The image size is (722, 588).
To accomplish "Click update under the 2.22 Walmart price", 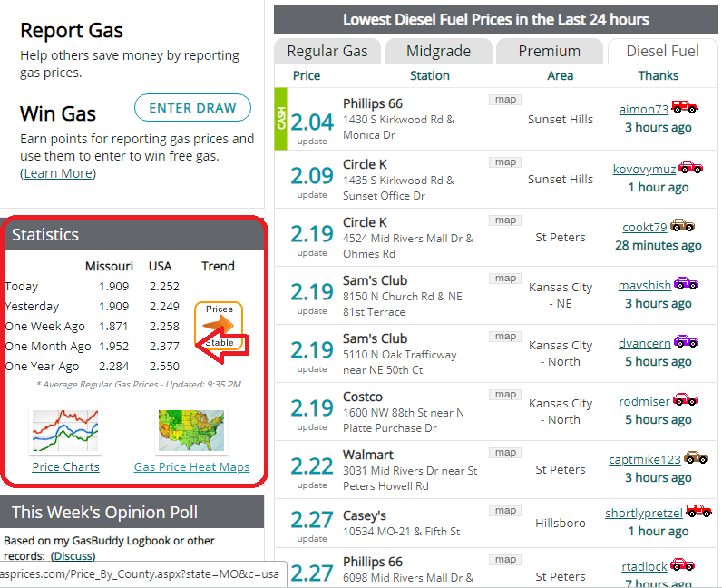I will click(312, 485).
